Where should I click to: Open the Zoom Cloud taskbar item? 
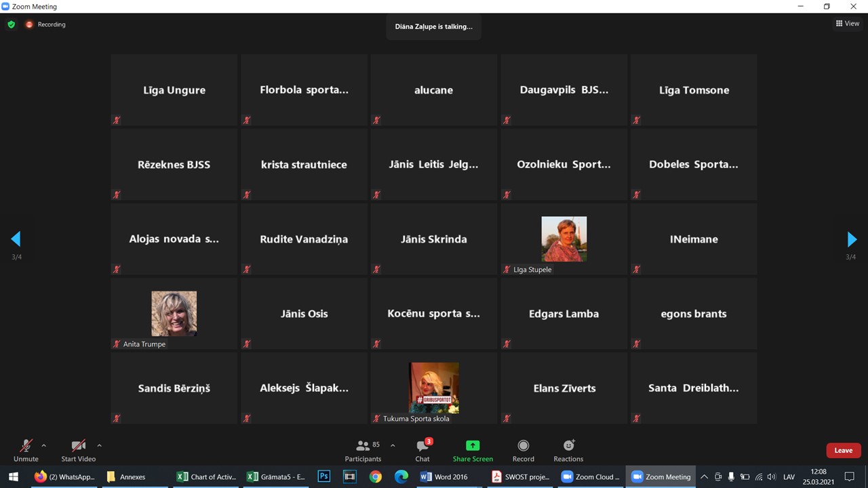point(590,476)
